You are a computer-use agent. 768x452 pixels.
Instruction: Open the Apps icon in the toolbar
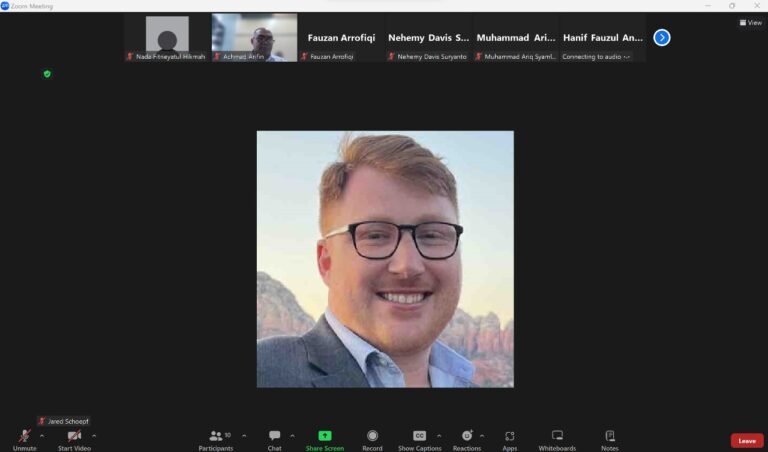tap(510, 437)
